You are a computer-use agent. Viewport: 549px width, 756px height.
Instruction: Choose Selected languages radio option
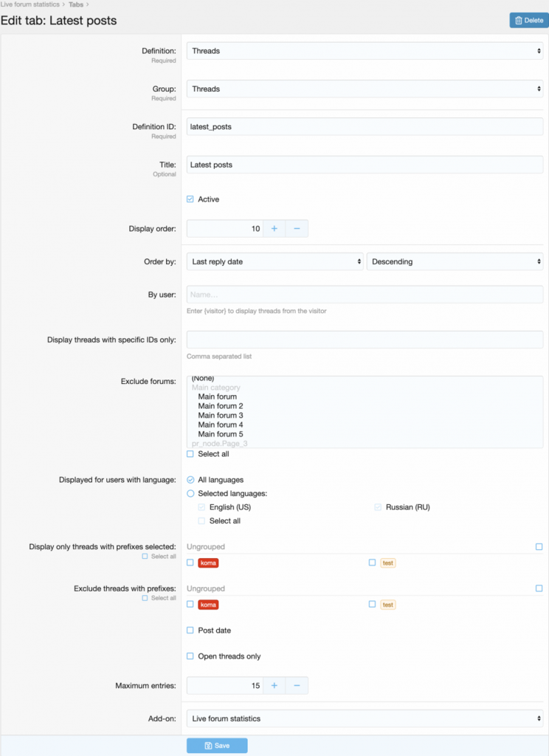[190, 493]
